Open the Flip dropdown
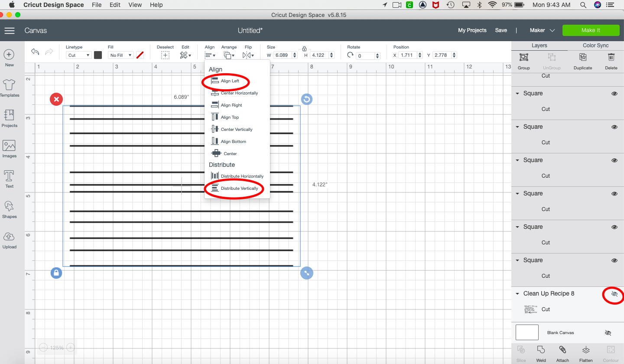Screen dimensions: 624x364 (x=248, y=55)
